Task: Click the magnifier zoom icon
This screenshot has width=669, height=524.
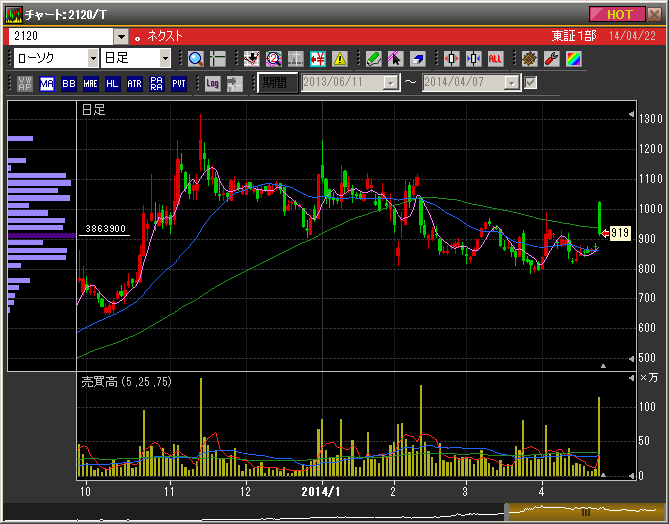Action: [x=196, y=58]
